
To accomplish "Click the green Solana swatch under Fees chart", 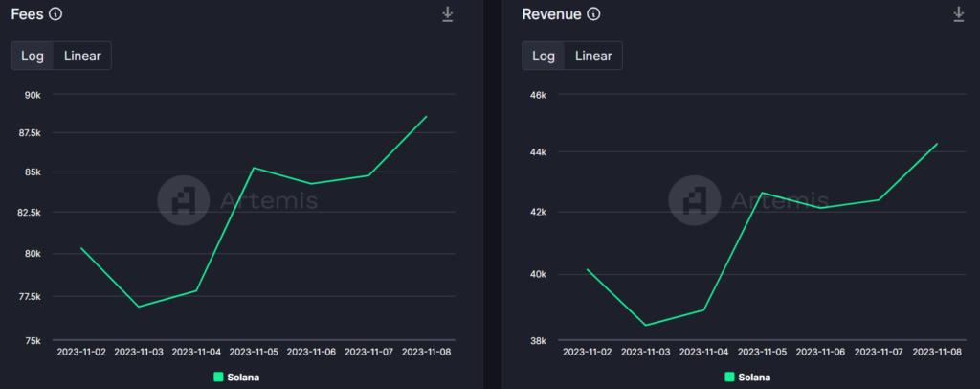I will coord(218,377).
